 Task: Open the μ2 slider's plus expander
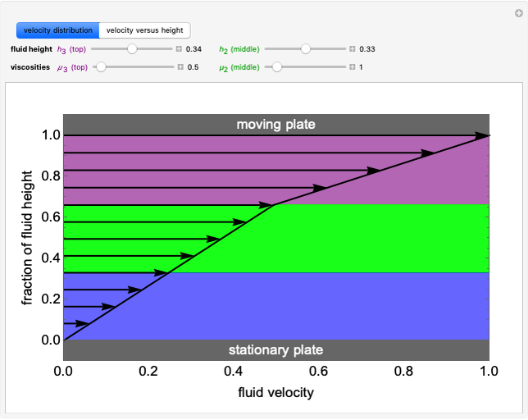point(353,67)
